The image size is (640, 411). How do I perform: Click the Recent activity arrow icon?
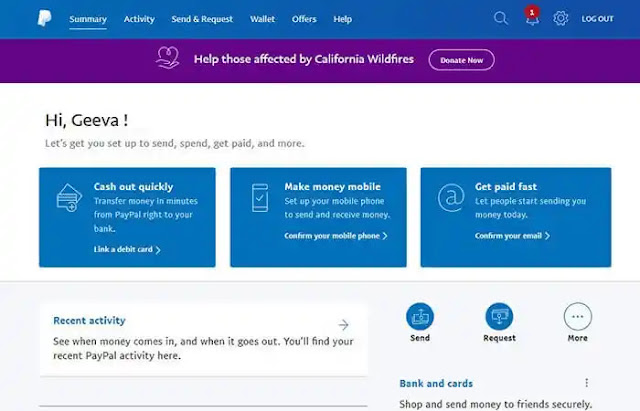point(344,324)
